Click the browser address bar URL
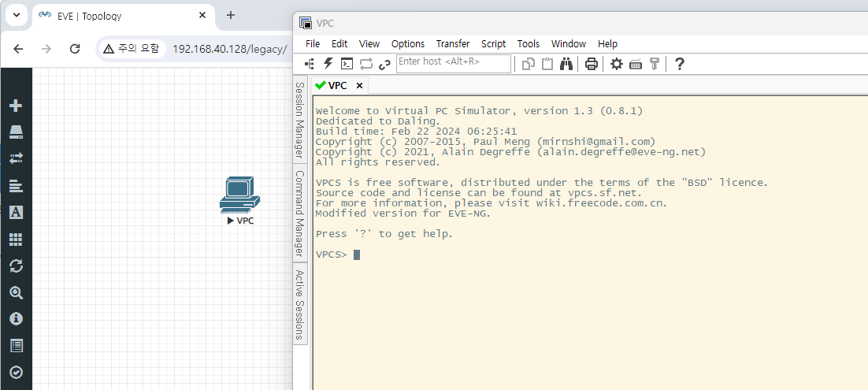Viewport: 868px width, 390px height. click(230, 49)
